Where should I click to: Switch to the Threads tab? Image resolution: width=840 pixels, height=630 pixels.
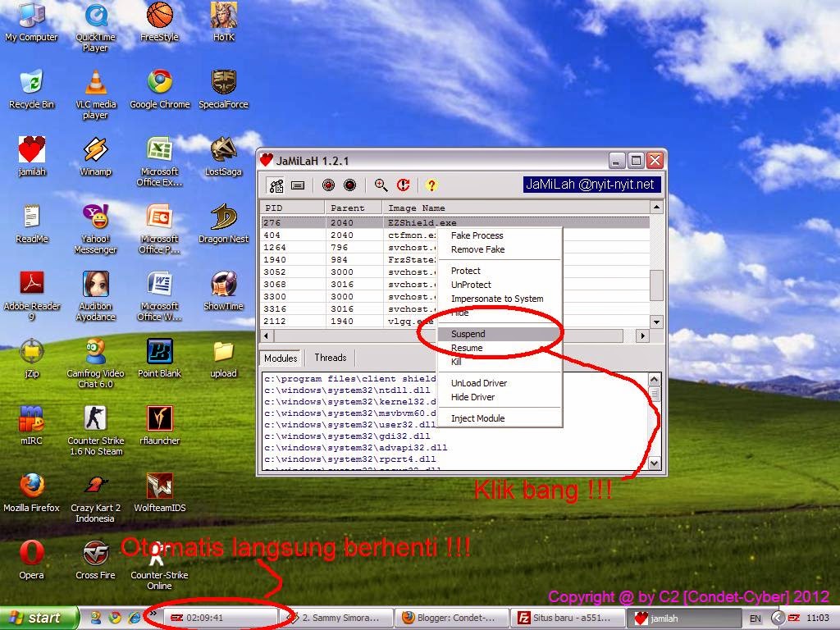click(x=330, y=358)
